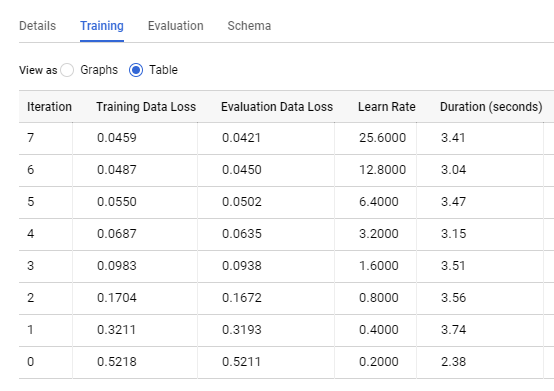Click the Learn Rate column header
This screenshot has width=554, height=391.
click(387, 107)
